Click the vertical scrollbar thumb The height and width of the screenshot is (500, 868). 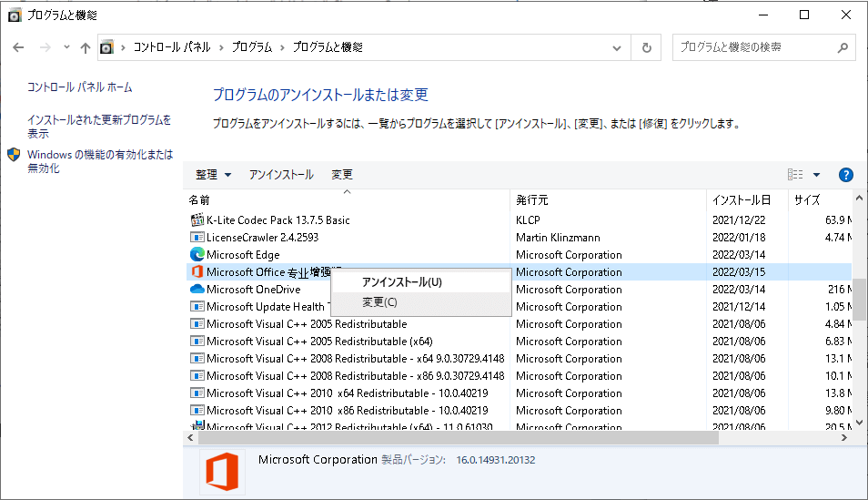[x=859, y=300]
